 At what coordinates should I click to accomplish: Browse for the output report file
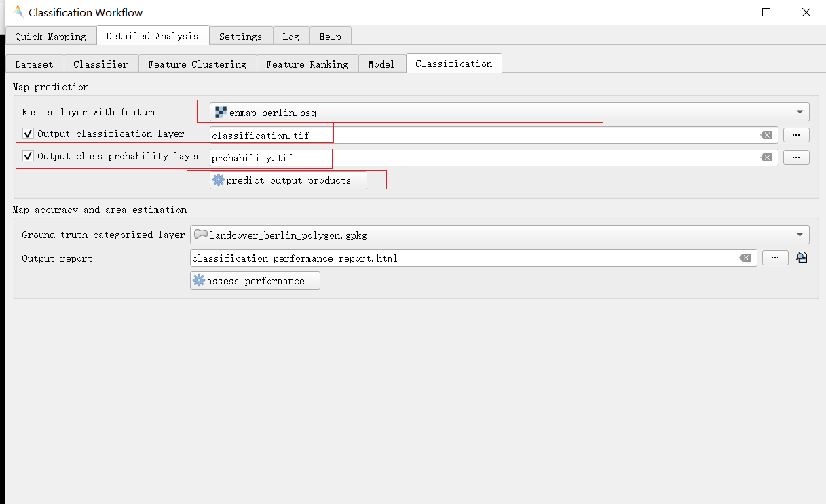tap(775, 258)
